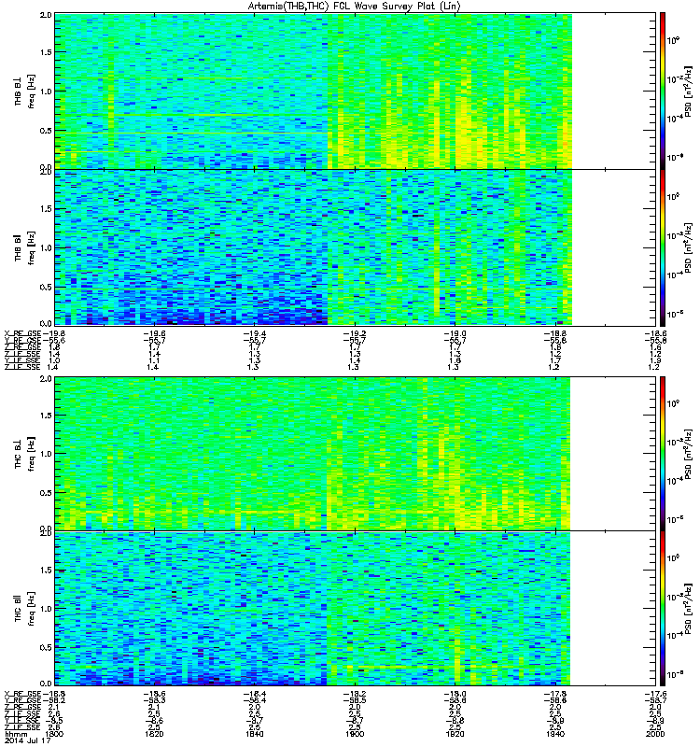Viewport: 700px width, 747px height.
Task: Click the '0.5' frequency tick of THC B⊥ panel
Action: 46,493
